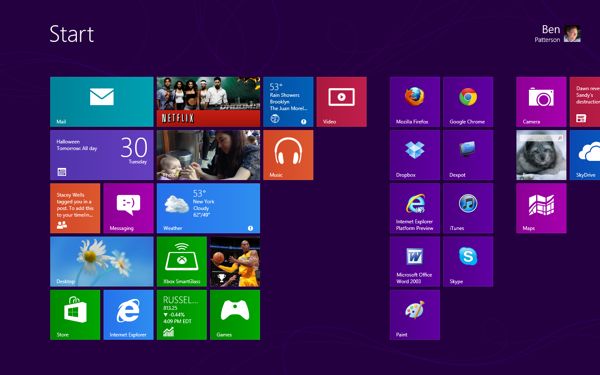The width and height of the screenshot is (600, 375).
Task: Open the Paint tile
Action: (x=415, y=315)
